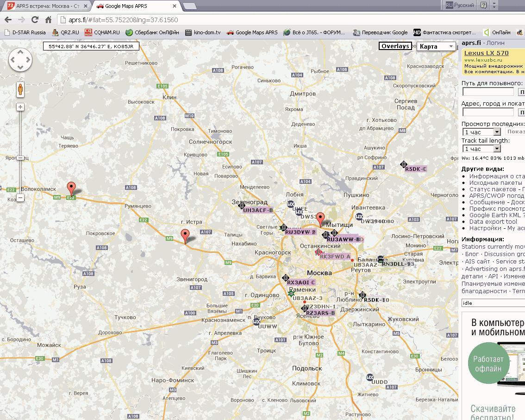525x420 pixels.
Task: Open the kino-dom.tv bookmark
Action: coord(203,32)
